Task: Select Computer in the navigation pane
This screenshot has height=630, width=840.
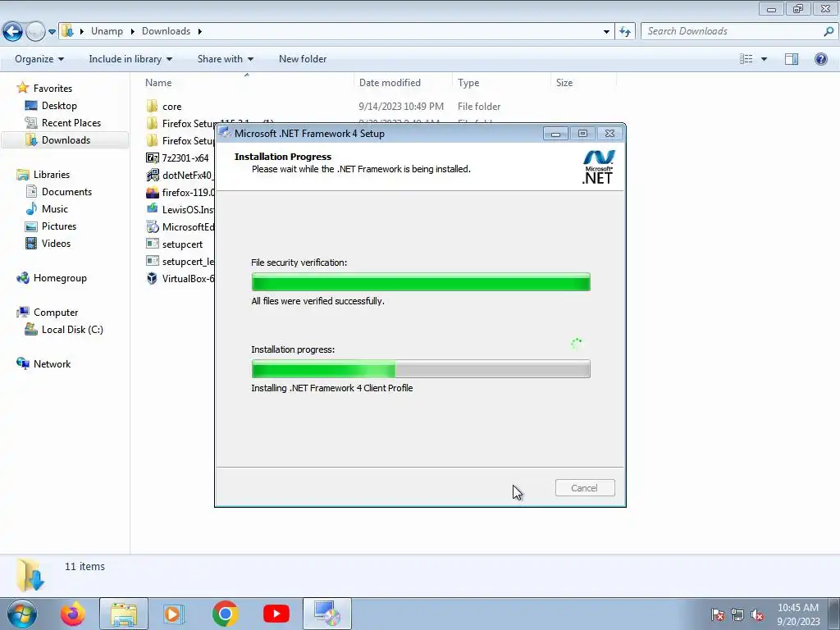Action: [56, 313]
